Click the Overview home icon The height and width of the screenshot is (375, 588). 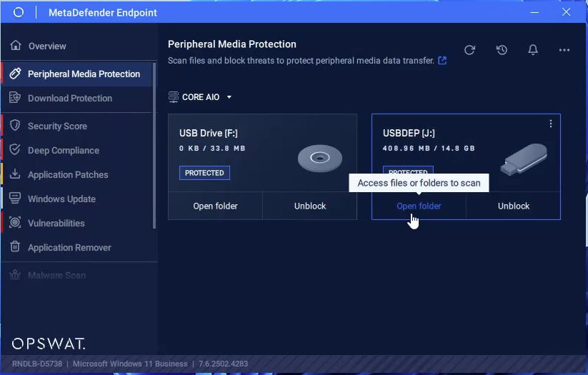tap(16, 46)
